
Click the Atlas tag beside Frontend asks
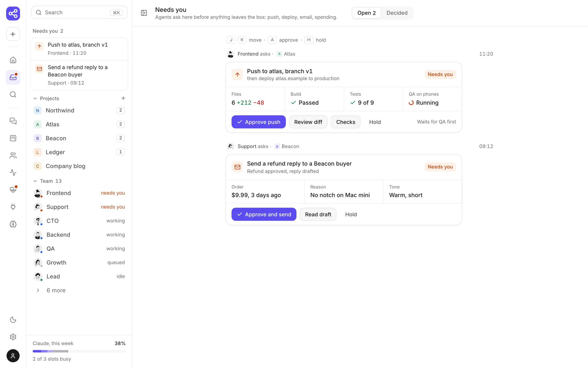(286, 54)
